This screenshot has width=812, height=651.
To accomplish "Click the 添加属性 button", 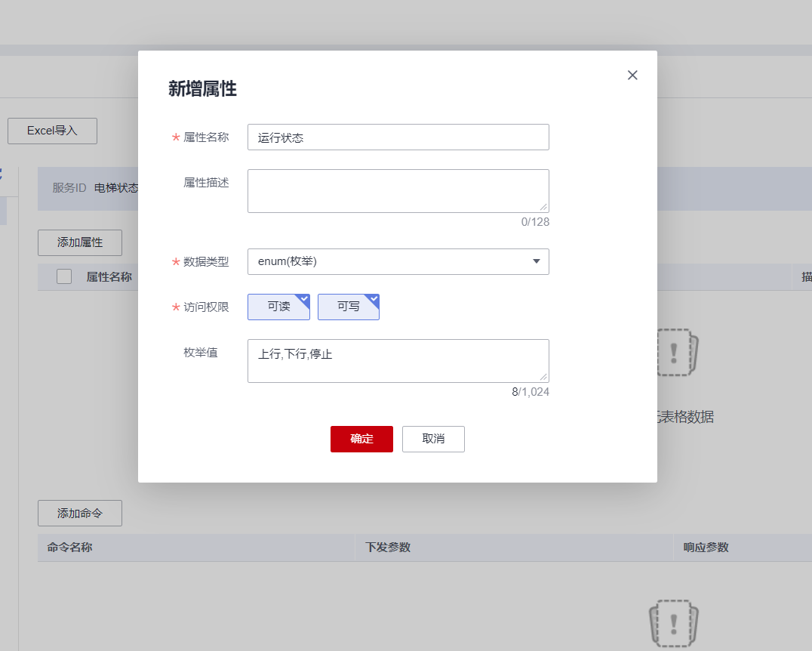I will tap(79, 242).
